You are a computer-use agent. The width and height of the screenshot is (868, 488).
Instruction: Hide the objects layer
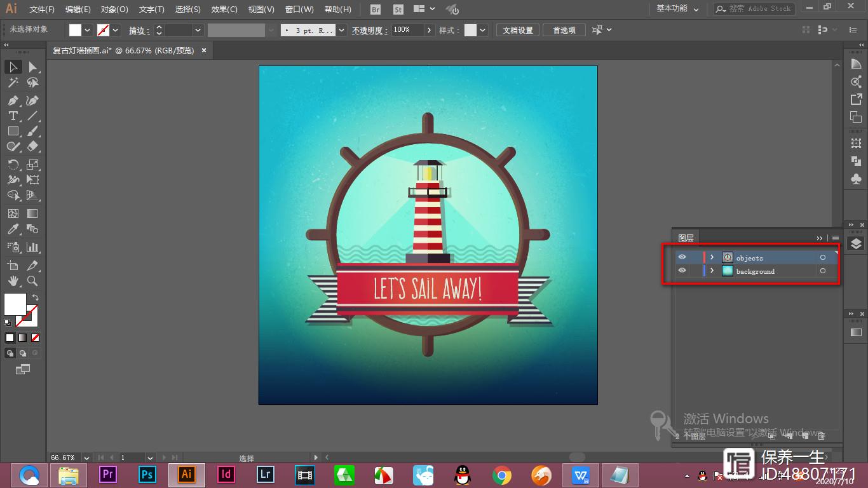[x=682, y=257]
